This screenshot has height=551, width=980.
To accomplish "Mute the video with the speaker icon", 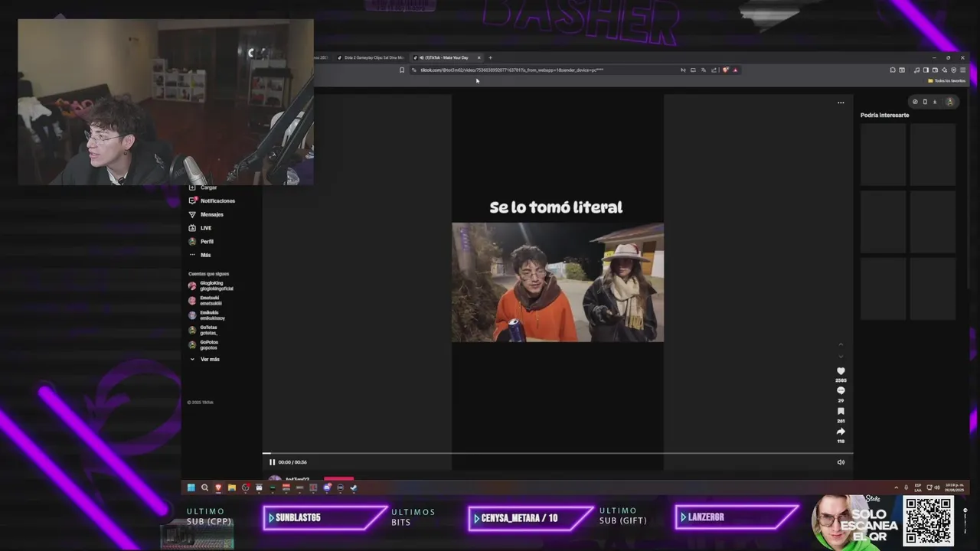I will tap(841, 462).
